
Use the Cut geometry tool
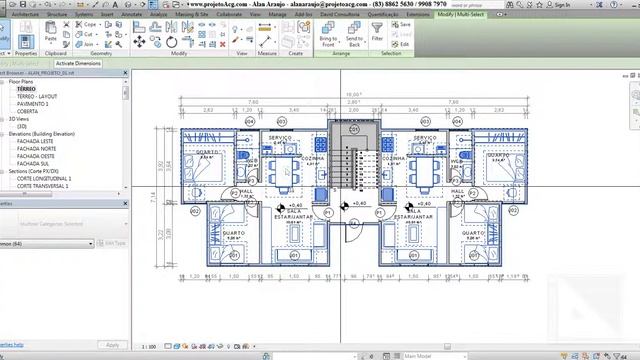84,34
